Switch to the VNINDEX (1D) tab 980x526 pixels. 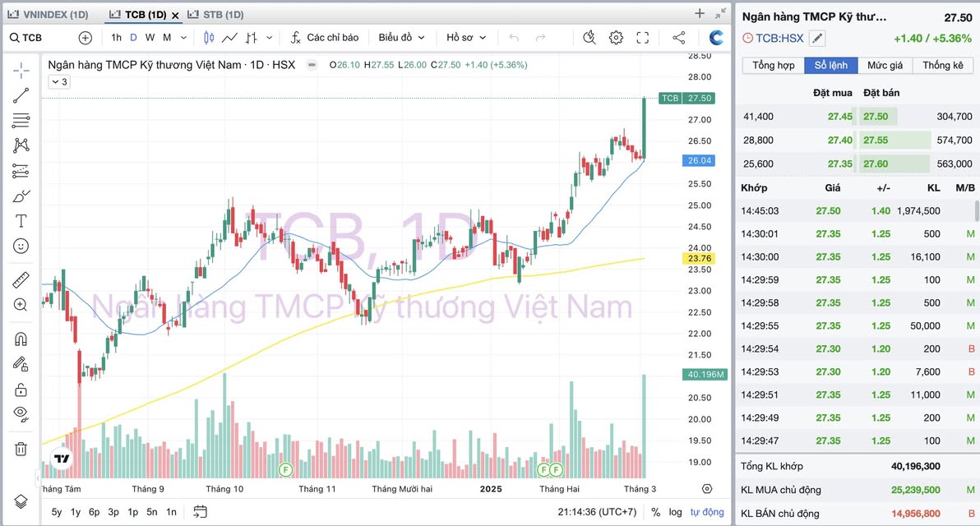click(49, 14)
